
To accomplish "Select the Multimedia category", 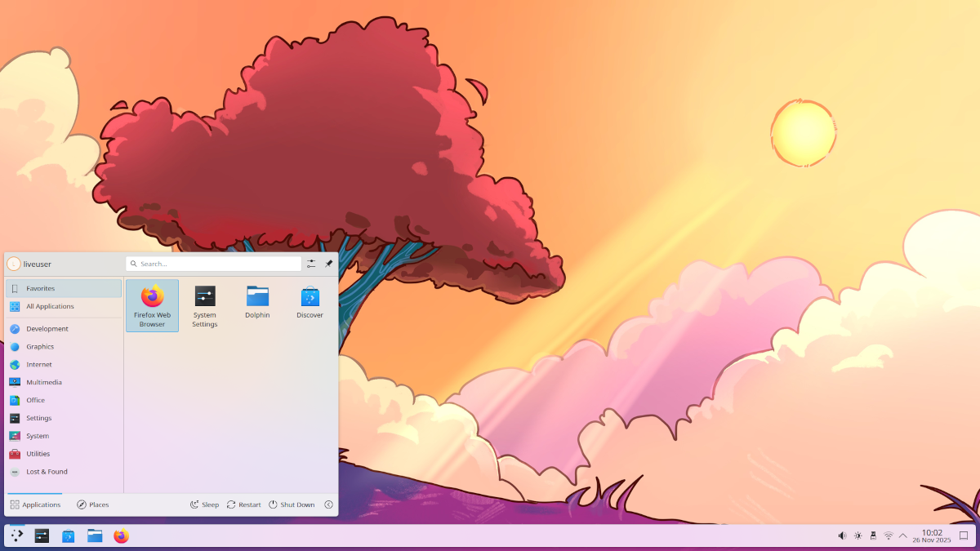I will click(x=43, y=382).
